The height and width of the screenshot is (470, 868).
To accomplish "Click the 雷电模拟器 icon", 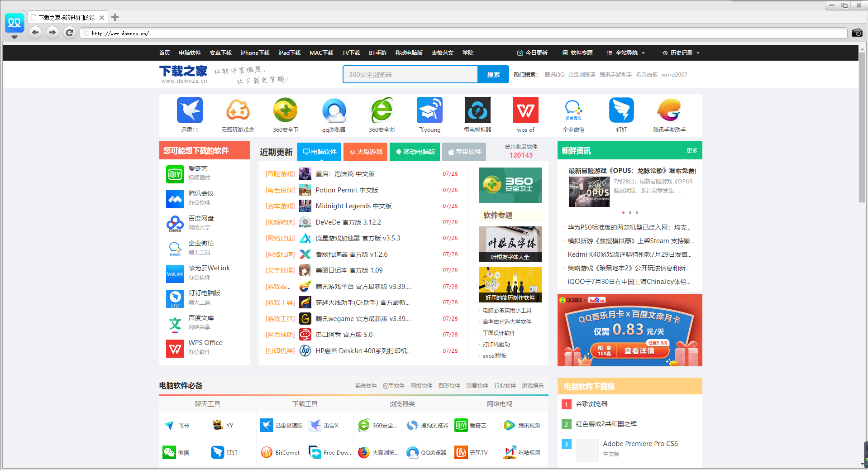I will pyautogui.click(x=477, y=110).
